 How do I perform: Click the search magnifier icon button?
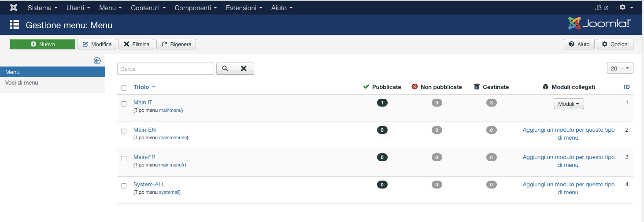[225, 69]
